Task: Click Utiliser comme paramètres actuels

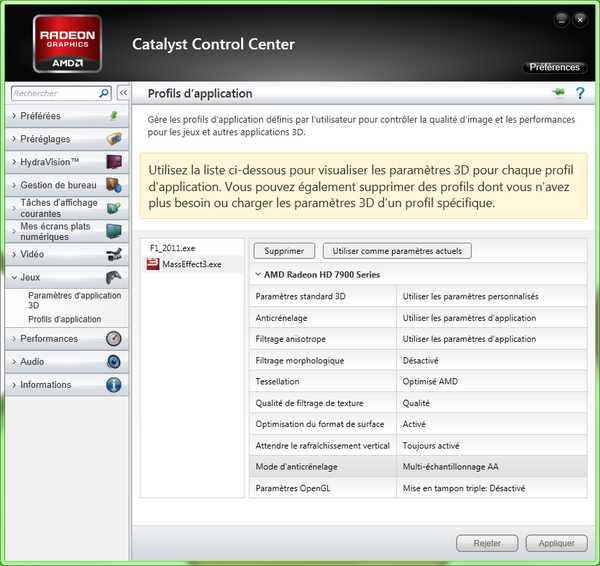Action: (397, 251)
